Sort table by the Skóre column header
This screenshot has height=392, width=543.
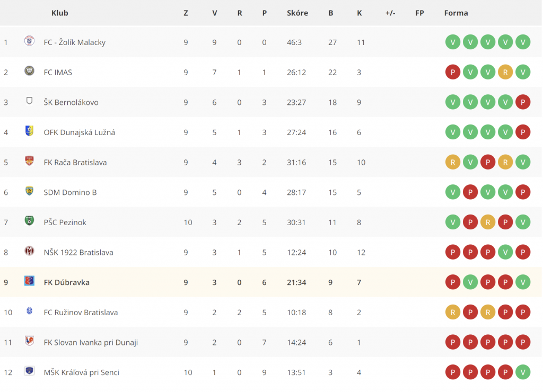point(297,13)
